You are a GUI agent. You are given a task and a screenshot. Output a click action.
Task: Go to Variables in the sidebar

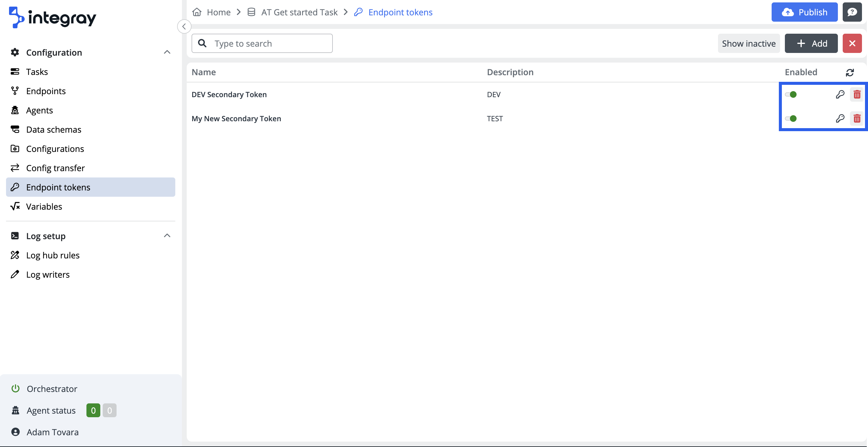pyautogui.click(x=44, y=206)
